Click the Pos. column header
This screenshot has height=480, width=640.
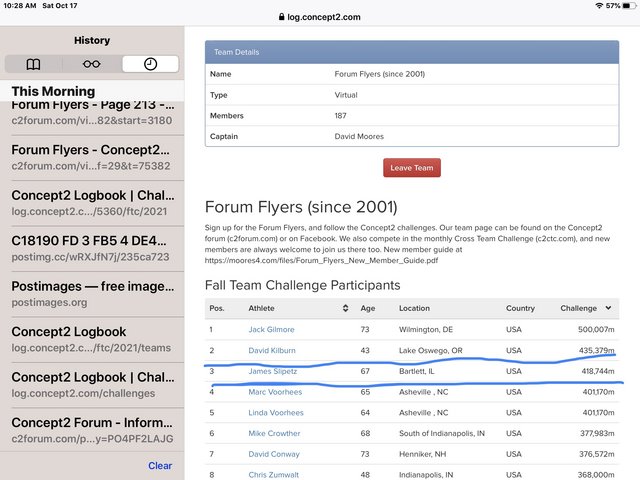217,308
